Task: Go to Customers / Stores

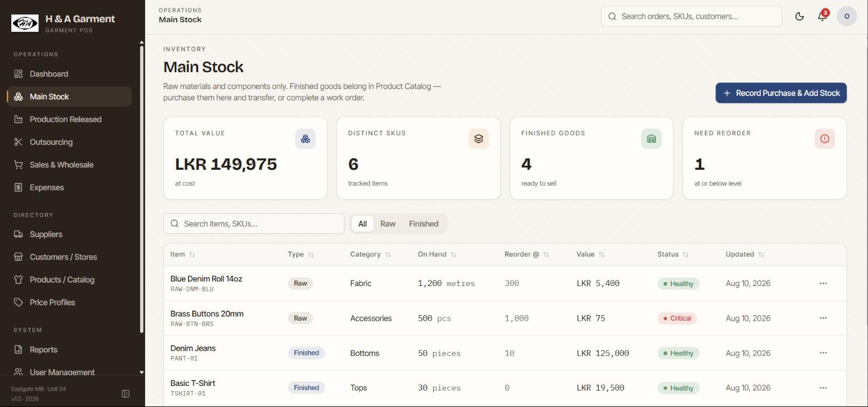Action: 69,257
